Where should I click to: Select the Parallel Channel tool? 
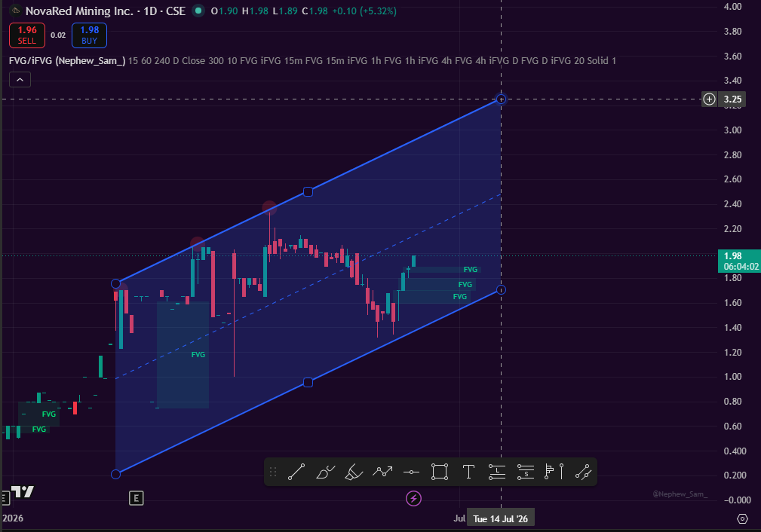click(x=583, y=472)
